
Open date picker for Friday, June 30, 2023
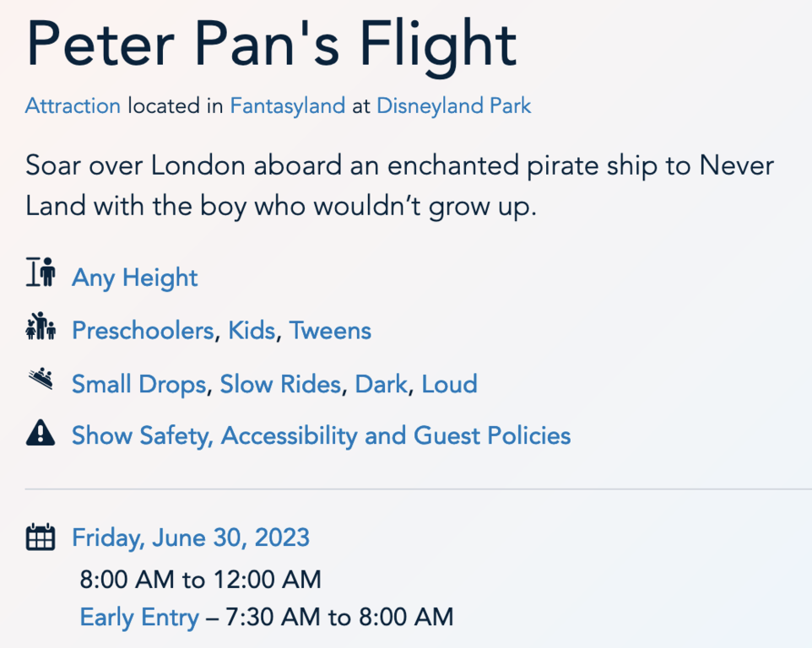tap(191, 537)
